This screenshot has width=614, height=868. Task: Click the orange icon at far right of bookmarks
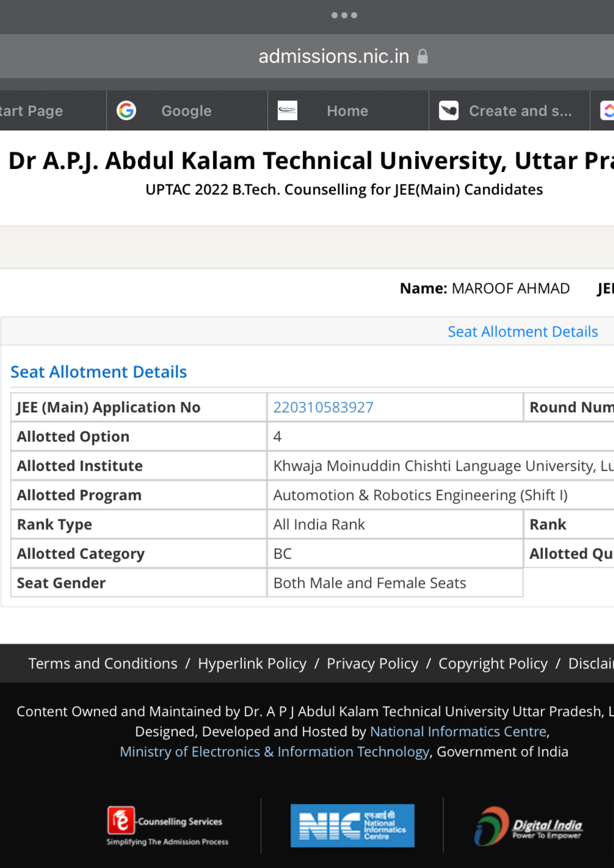(608, 110)
